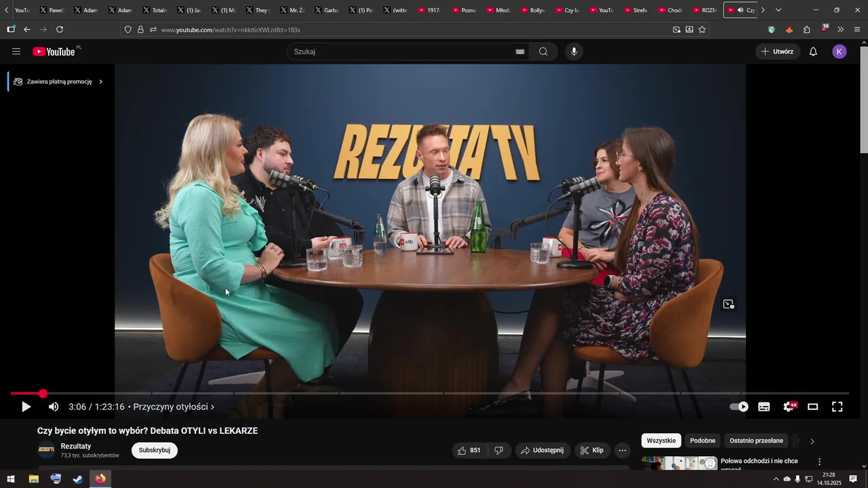
Task: Open the on-screen keyboard in search box
Action: [x=520, y=52]
